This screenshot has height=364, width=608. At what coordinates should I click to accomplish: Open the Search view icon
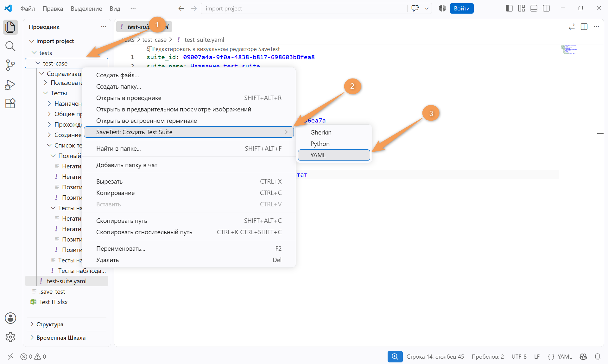click(10, 46)
